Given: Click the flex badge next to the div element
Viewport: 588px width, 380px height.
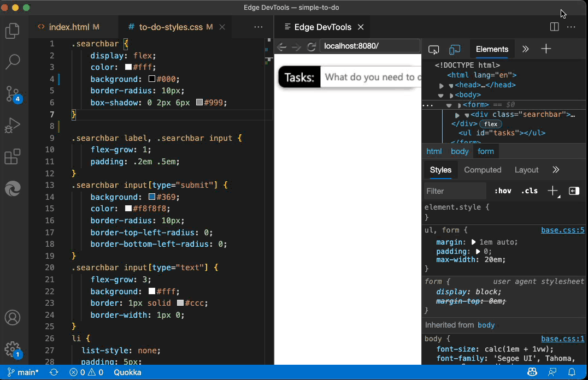Looking at the screenshot, I should [x=490, y=123].
